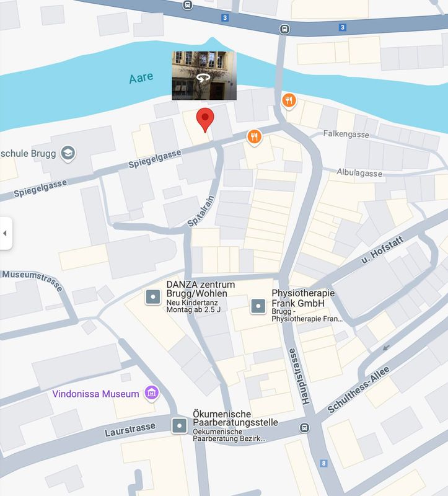
Task: Click the Vindonissa Museum label
Action: point(95,394)
